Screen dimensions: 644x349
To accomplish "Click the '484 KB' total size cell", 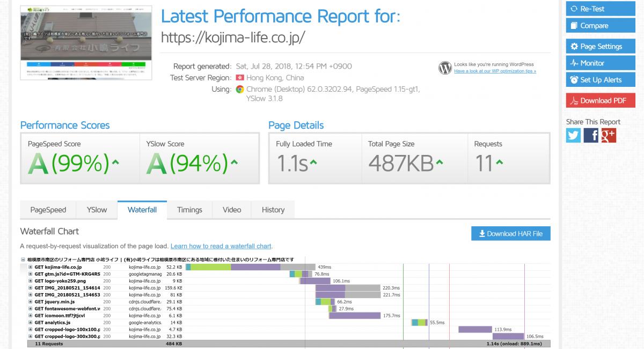I will 174,343.
